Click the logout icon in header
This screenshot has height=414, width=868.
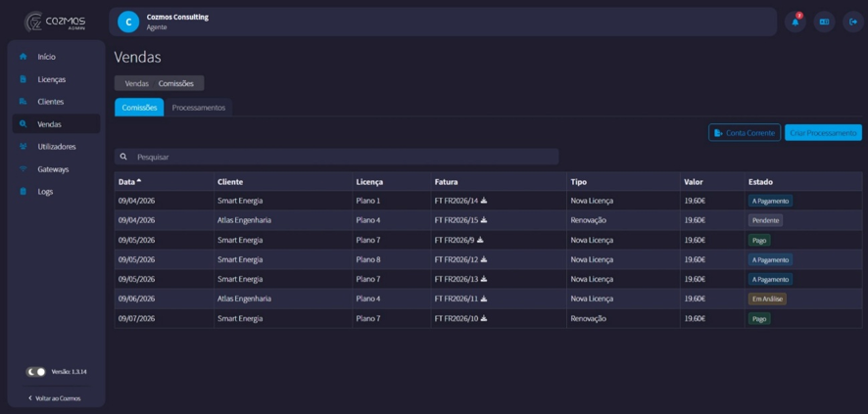tap(853, 22)
